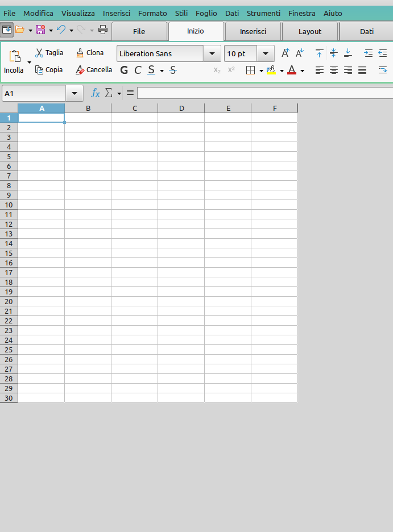This screenshot has width=393, height=532.
Task: Toggle bold (G) formatting
Action: 124,70
